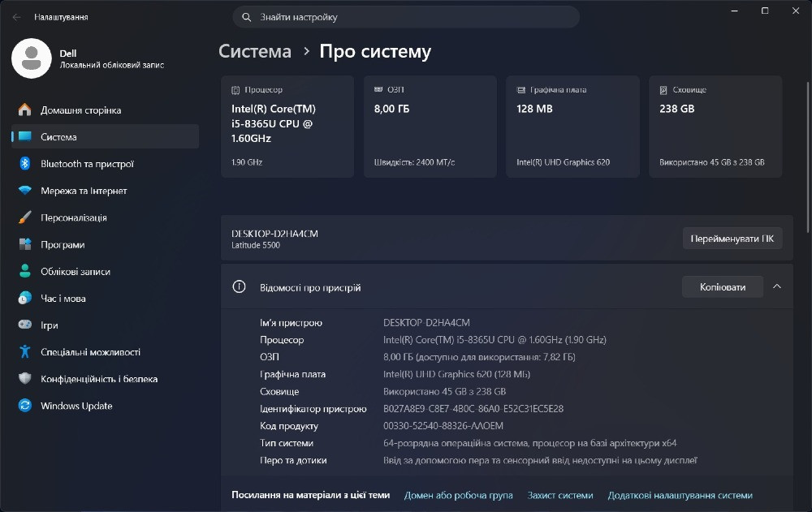The image size is (812, 512).
Task: Click the vertical scrollbar on right edge
Action: 807,157
